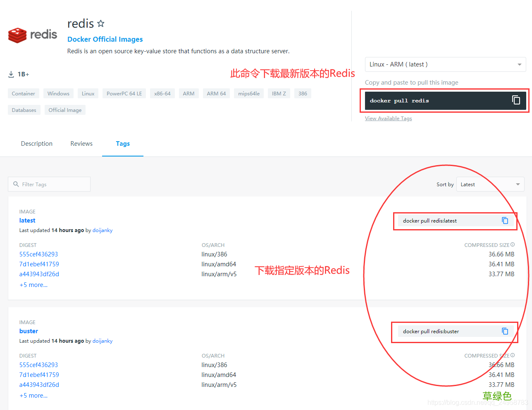Click the Linux category tag
532x410 pixels.
click(x=88, y=93)
